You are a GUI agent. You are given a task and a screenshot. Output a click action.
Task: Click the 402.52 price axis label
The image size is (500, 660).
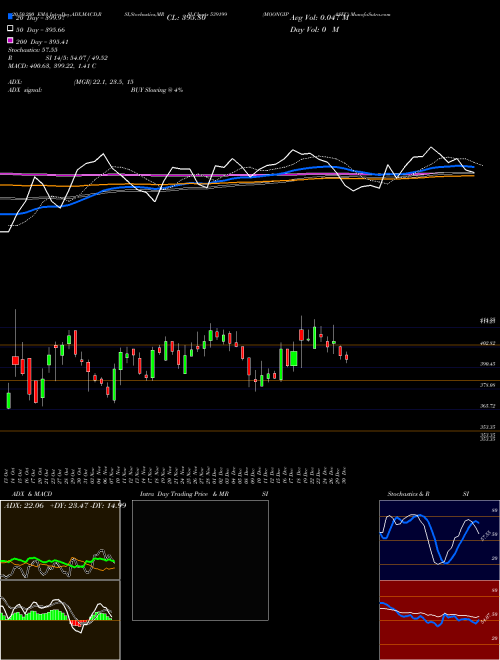[x=489, y=344]
